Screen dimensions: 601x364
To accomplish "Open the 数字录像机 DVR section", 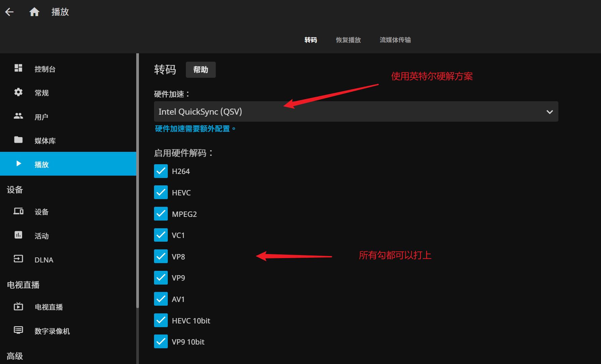I will 52,331.
